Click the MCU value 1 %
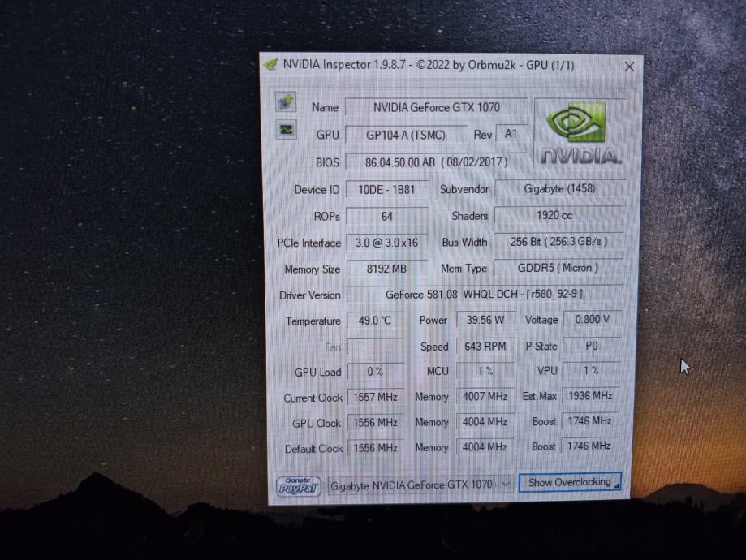The image size is (746, 560). point(485,371)
